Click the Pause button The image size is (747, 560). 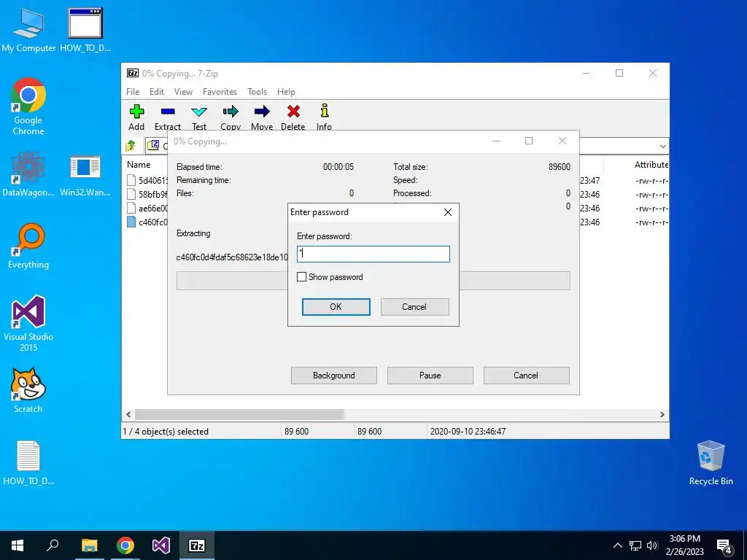click(x=430, y=376)
